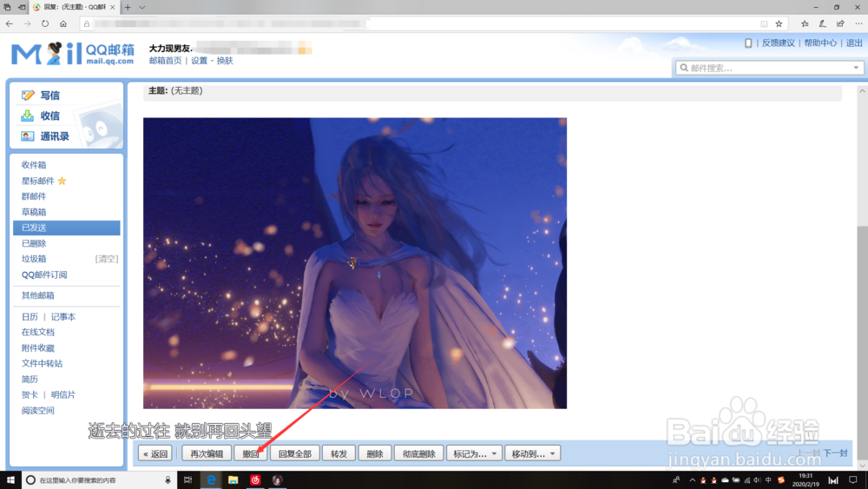The image size is (868, 489).
Task: Click 再次编辑 button
Action: click(x=207, y=453)
